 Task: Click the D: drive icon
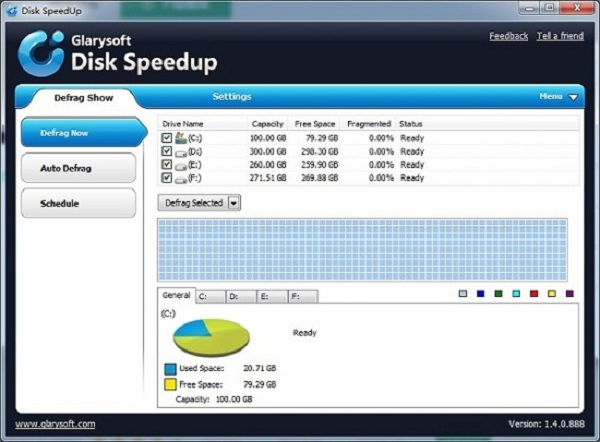(x=181, y=153)
